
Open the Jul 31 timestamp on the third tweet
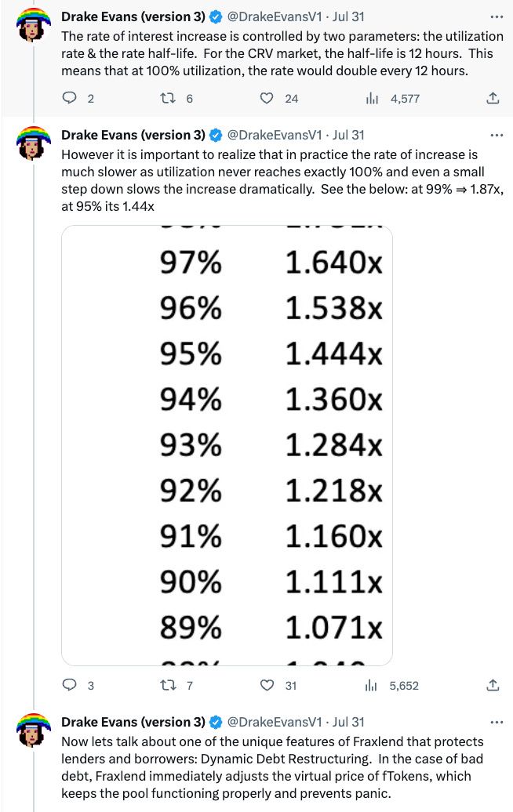point(348,722)
